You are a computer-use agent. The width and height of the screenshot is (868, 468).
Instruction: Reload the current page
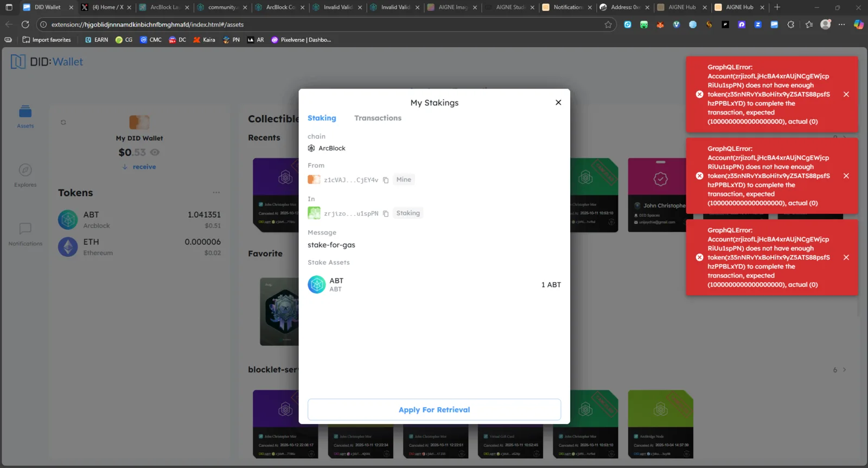point(25,24)
